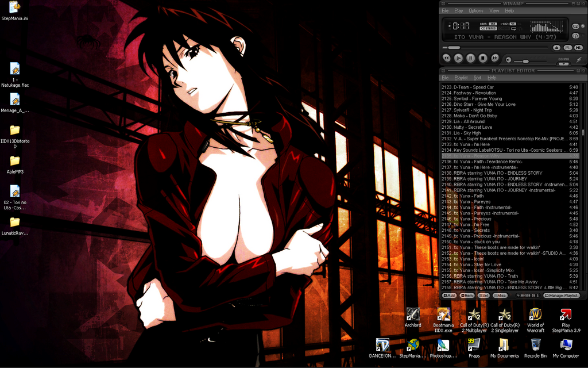The width and height of the screenshot is (588, 368).
Task: Toggle the playlist editor with PL button
Action: coord(567,47)
